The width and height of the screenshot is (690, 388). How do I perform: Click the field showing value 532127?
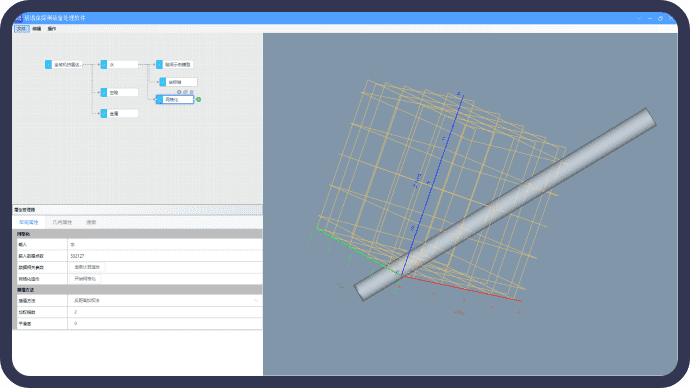coord(165,256)
